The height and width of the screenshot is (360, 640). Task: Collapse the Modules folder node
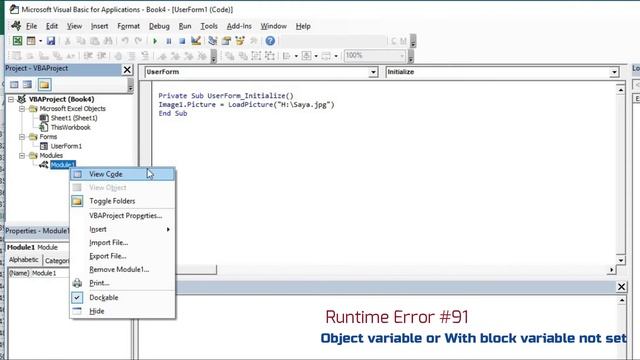pos(22,156)
